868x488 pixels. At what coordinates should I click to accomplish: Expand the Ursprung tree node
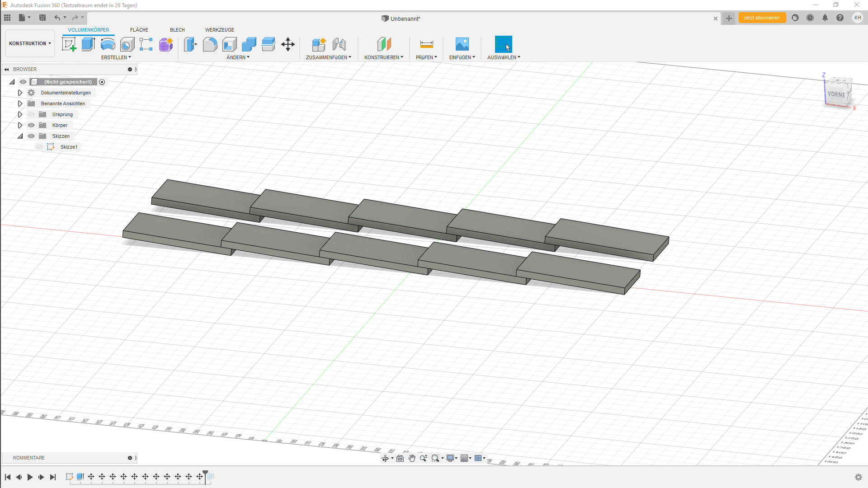[x=20, y=114]
